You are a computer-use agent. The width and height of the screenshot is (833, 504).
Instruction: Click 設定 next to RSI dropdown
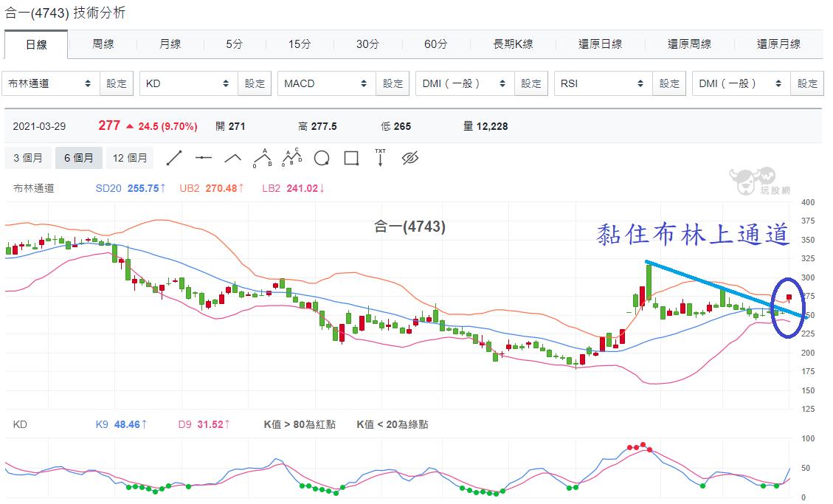point(669,83)
